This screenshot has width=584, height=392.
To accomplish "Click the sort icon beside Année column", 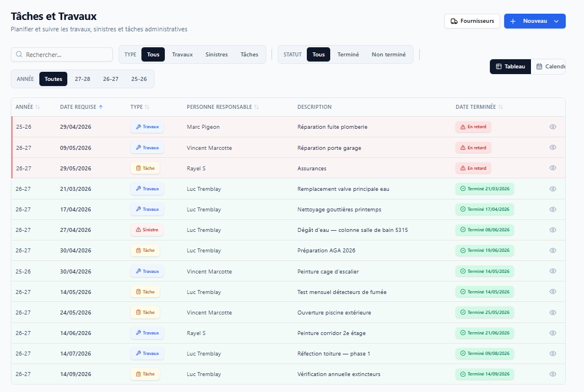I will (38, 107).
